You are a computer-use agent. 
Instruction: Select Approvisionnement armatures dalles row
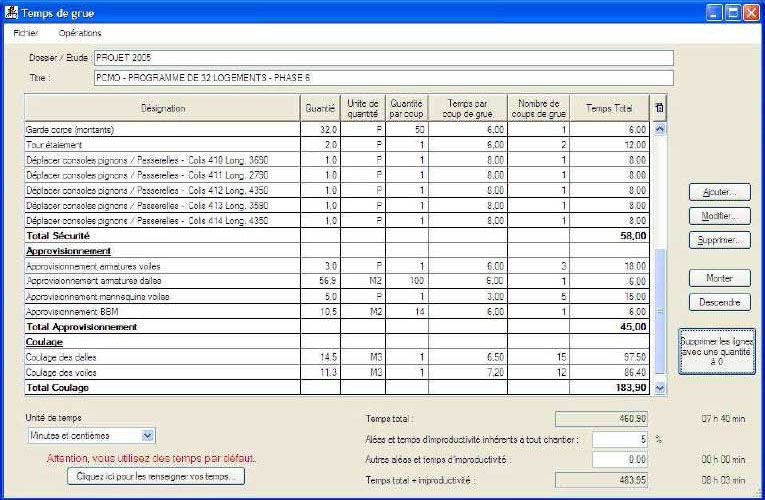(x=337, y=281)
